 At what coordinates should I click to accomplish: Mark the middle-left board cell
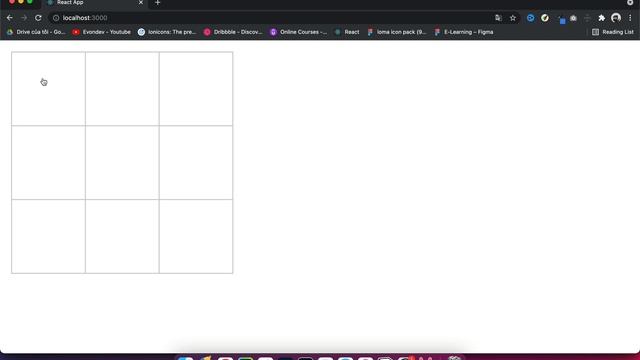point(49,162)
